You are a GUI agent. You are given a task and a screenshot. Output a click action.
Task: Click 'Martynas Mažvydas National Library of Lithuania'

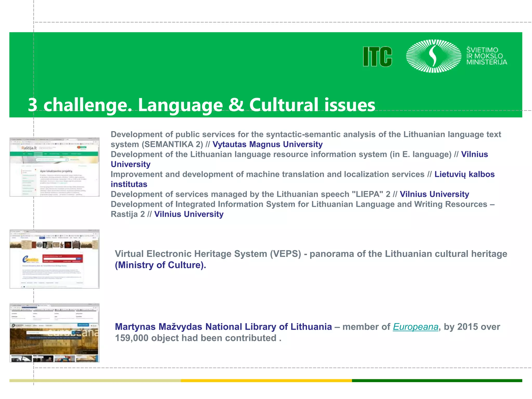[x=223, y=327]
